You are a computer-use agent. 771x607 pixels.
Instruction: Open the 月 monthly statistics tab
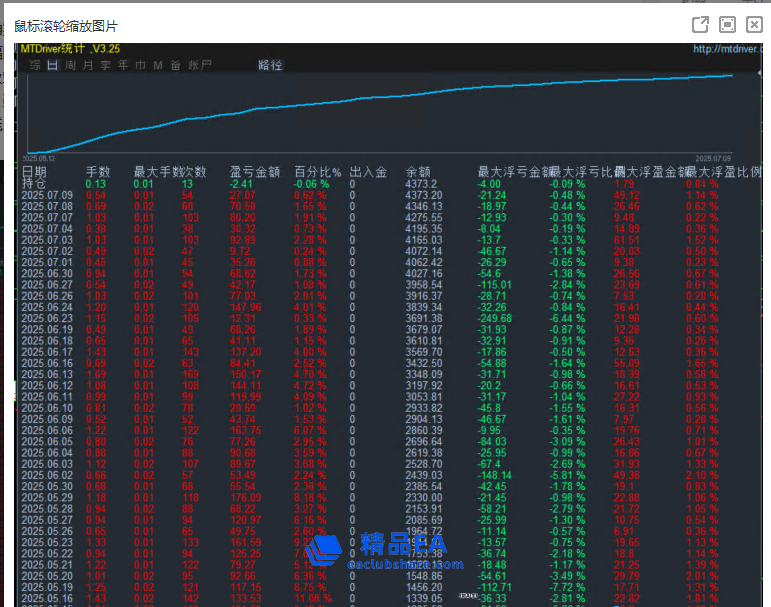tap(88, 65)
